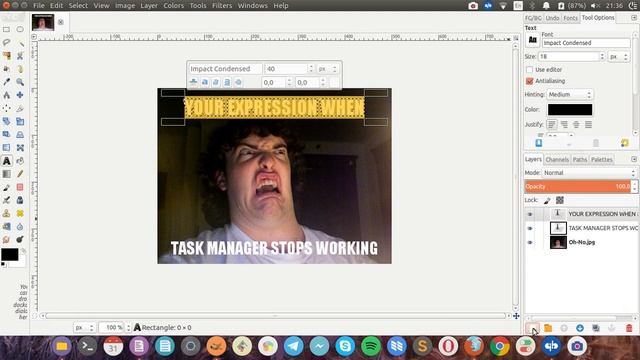
Task: Click the black text Color swatch
Action: tap(570, 109)
